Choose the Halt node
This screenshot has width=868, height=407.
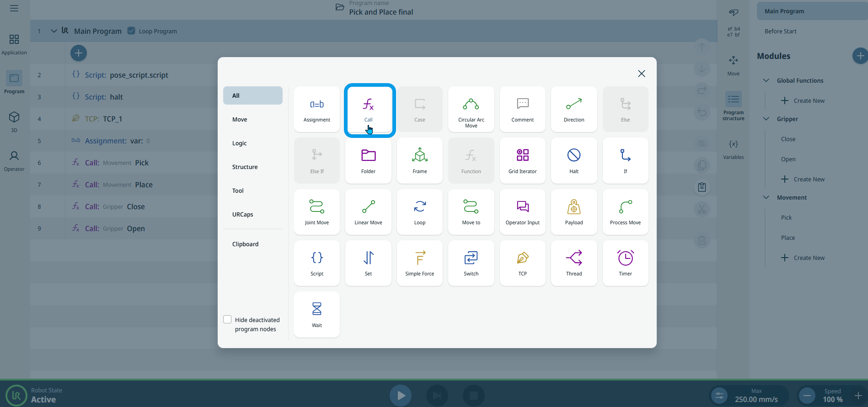(573, 160)
